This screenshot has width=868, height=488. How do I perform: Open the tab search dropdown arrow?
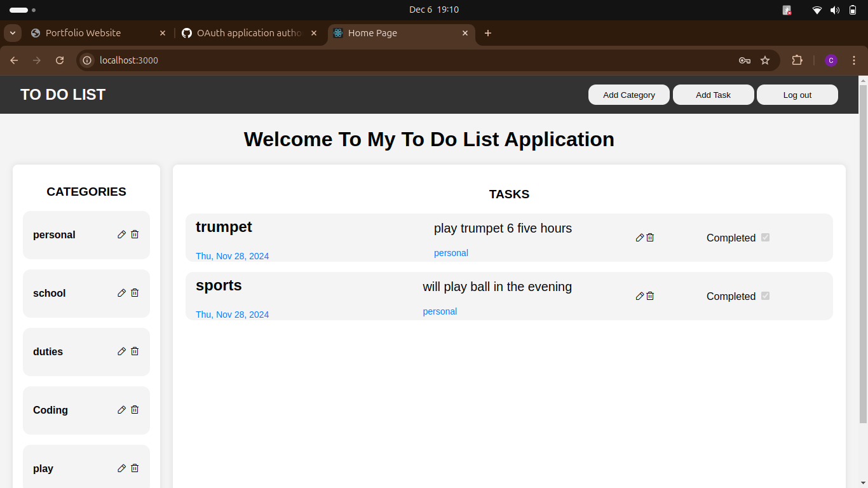(x=12, y=33)
